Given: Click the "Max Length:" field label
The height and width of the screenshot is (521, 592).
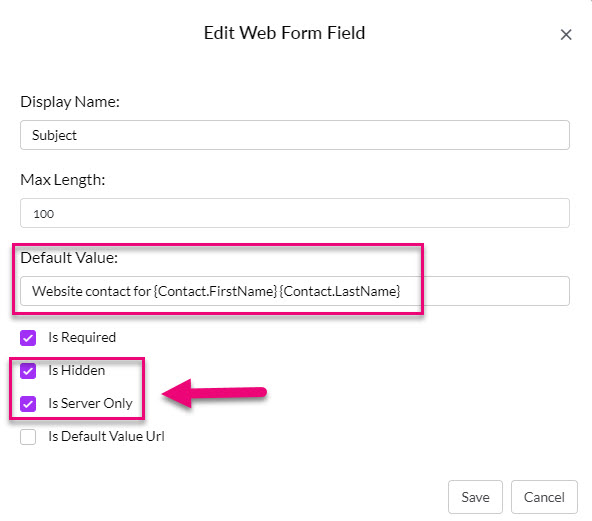Looking at the screenshot, I should tap(63, 180).
